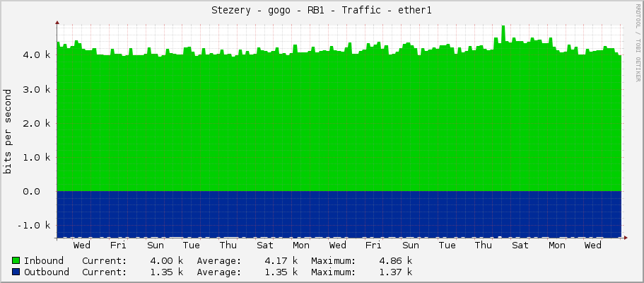Select the graph title 'Stezery - gogo - RB1 - Traffic - ether1'

(x=322, y=11)
